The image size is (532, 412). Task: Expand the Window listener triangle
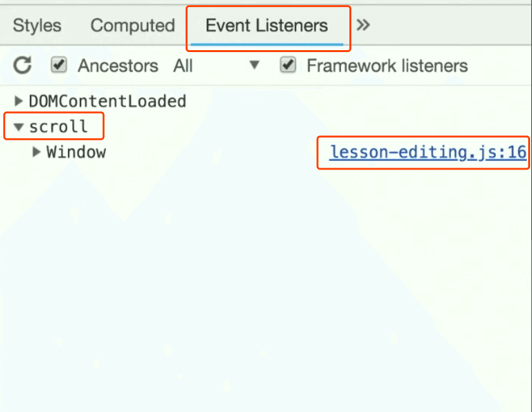click(36, 152)
